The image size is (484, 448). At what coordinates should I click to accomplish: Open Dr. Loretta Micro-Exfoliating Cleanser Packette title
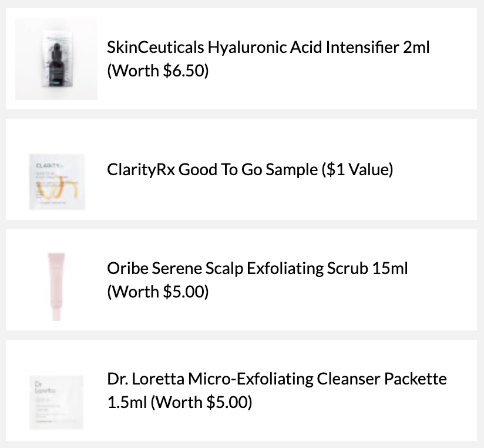click(277, 379)
